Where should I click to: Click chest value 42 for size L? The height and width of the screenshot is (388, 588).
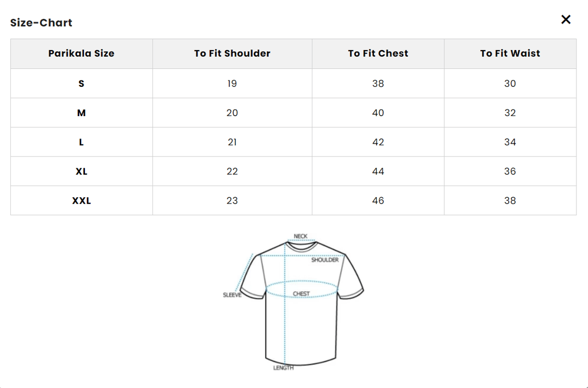378,142
